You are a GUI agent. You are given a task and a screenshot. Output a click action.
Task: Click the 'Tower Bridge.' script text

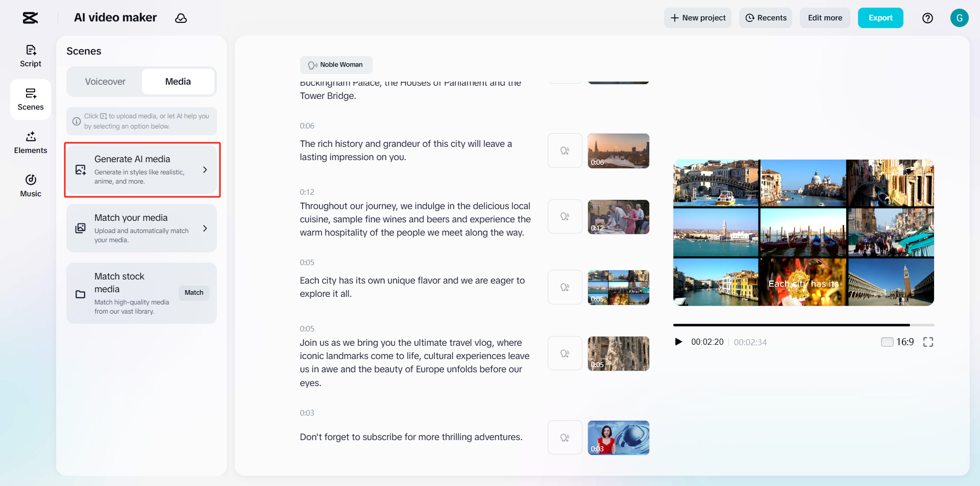pyautogui.click(x=328, y=96)
